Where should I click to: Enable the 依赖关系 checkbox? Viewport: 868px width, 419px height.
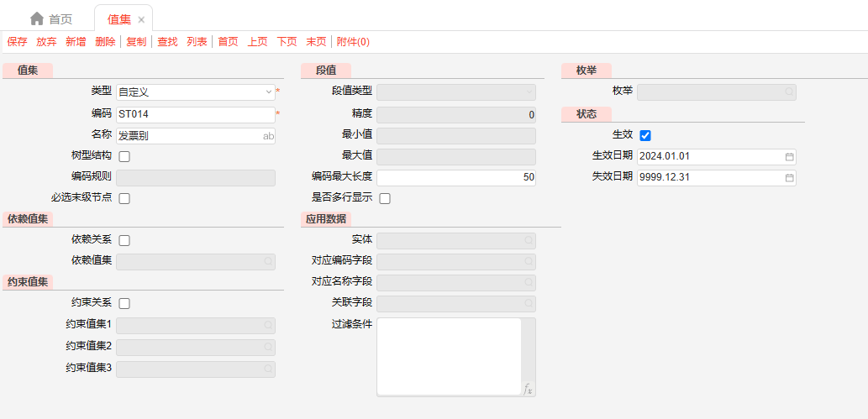(x=124, y=240)
